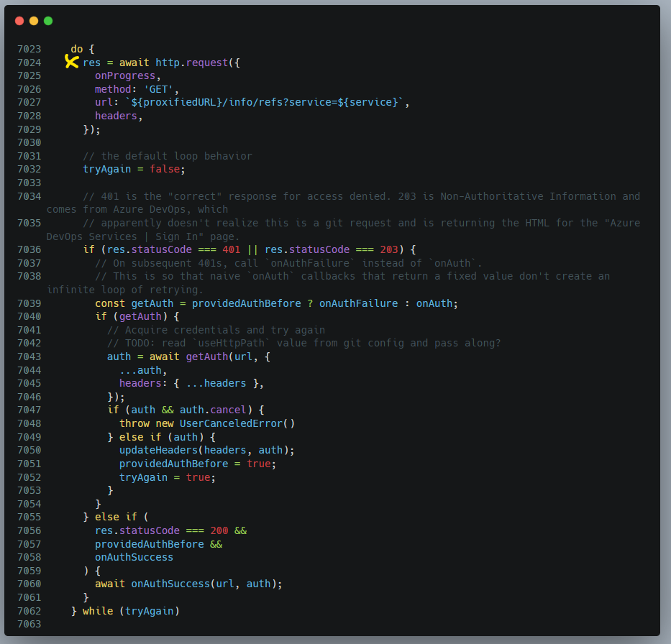This screenshot has width=671, height=644.
Task: Click 'onAuthFailure' on line 7039
Action: pyautogui.click(x=359, y=303)
